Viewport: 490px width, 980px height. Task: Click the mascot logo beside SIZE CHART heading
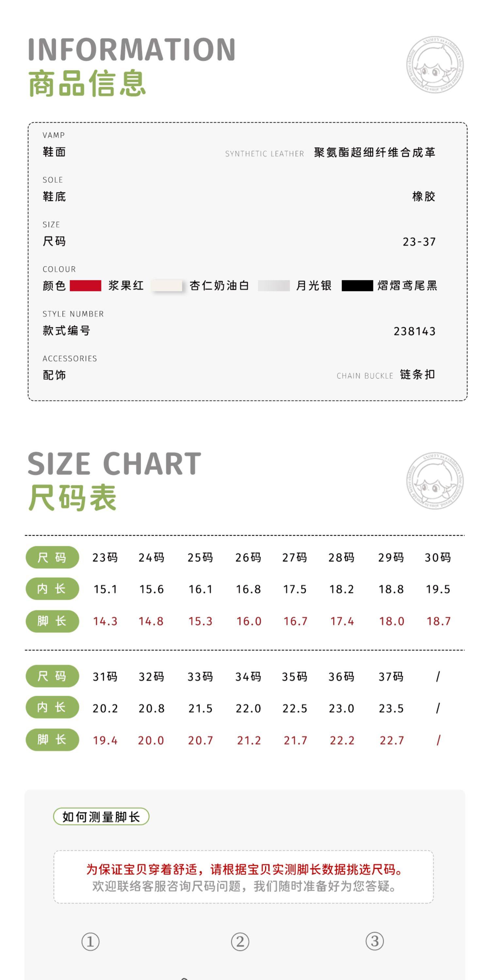click(435, 481)
